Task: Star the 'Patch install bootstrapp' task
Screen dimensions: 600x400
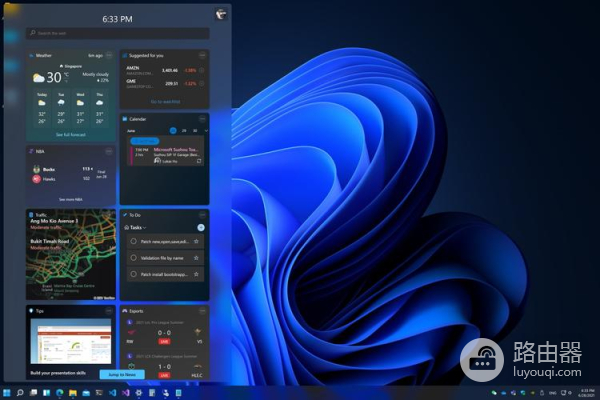Action: 196,274
